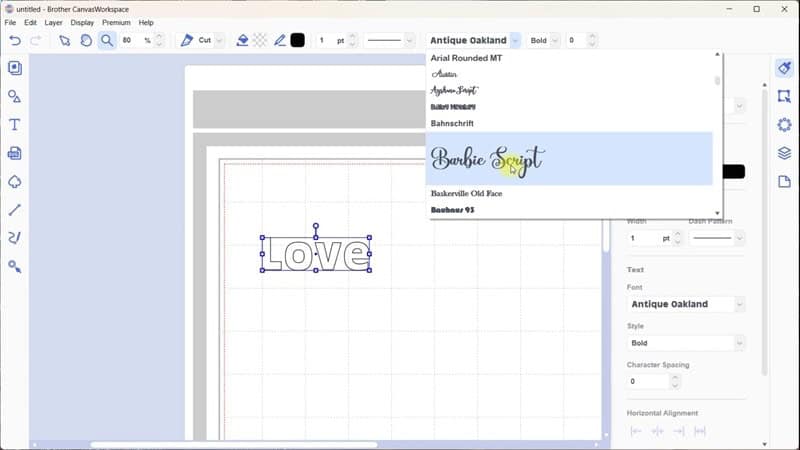The height and width of the screenshot is (450, 800).
Task: Select the Barbie Script font
Action: point(569,159)
